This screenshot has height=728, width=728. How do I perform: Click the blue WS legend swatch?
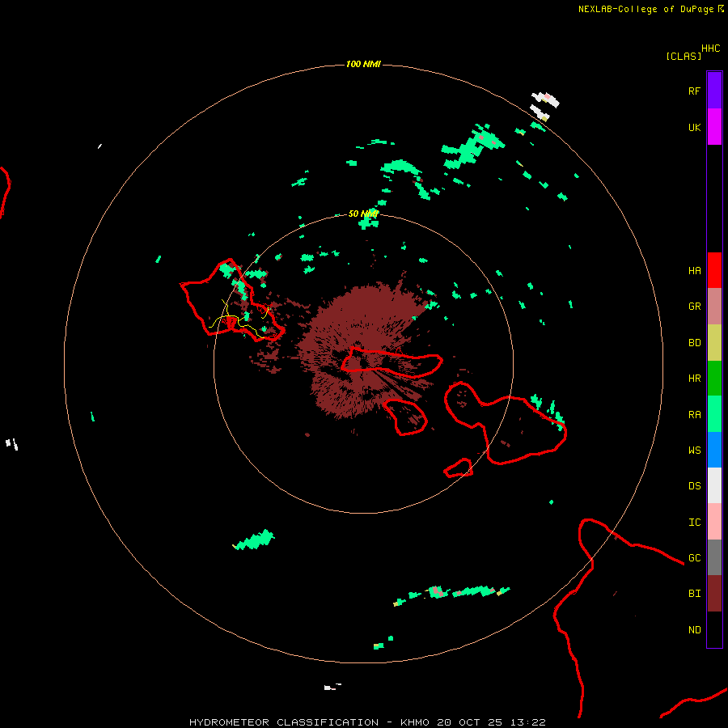[714, 450]
